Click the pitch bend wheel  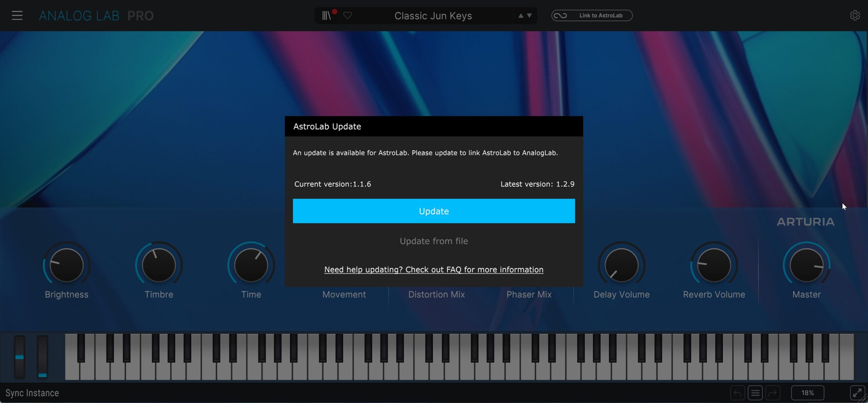click(x=19, y=357)
